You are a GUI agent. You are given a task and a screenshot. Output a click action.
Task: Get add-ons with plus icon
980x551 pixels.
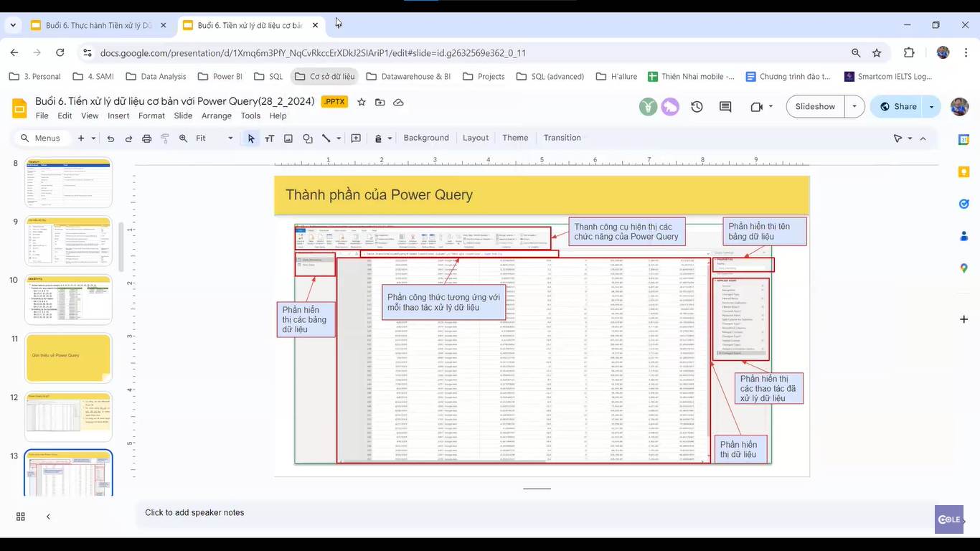[x=963, y=319]
